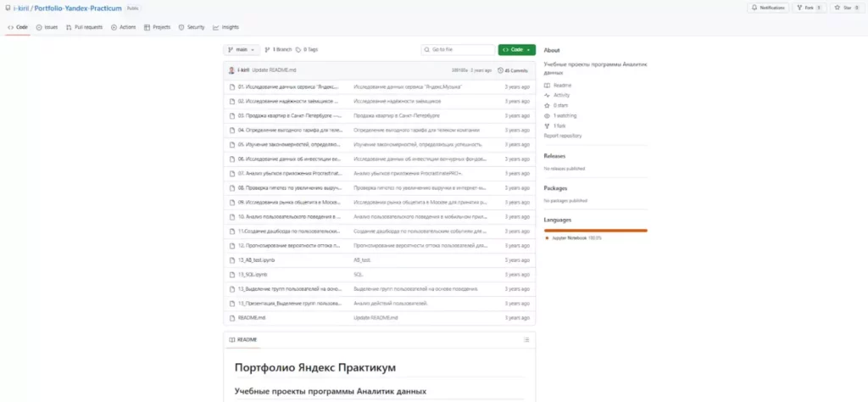This screenshot has width=868, height=402.
Task: Click the Report repository link
Action: pos(563,135)
